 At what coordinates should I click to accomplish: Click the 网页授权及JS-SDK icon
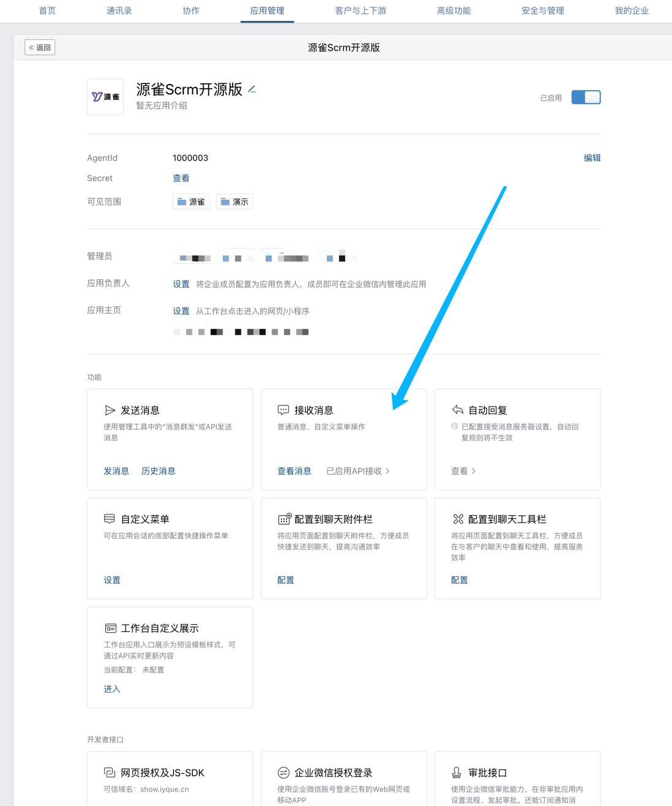(110, 772)
